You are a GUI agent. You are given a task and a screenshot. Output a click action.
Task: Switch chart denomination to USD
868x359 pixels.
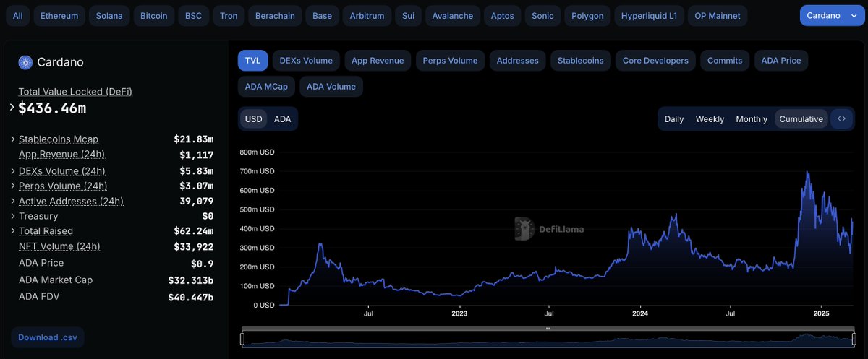(x=254, y=119)
